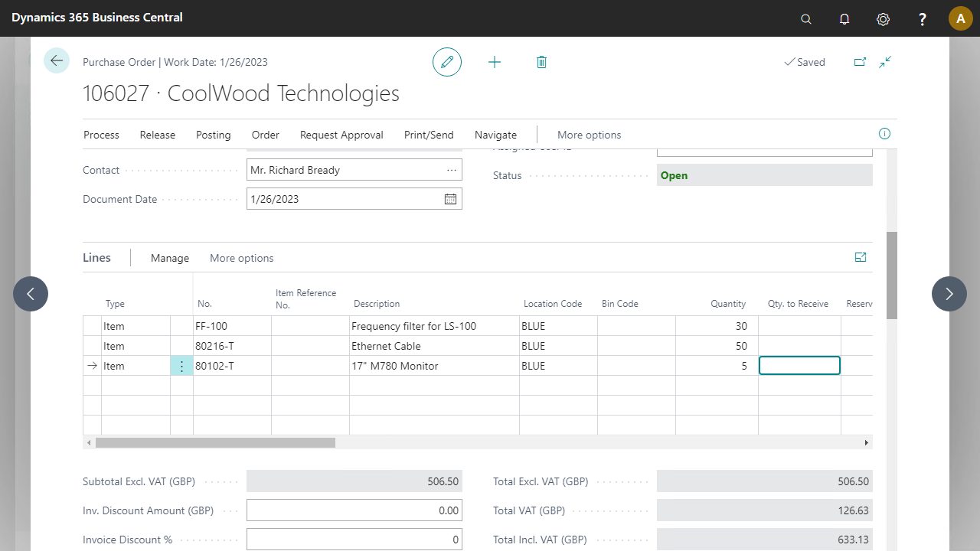Open the Lines Manage menu
The image size is (980, 551).
(x=170, y=258)
